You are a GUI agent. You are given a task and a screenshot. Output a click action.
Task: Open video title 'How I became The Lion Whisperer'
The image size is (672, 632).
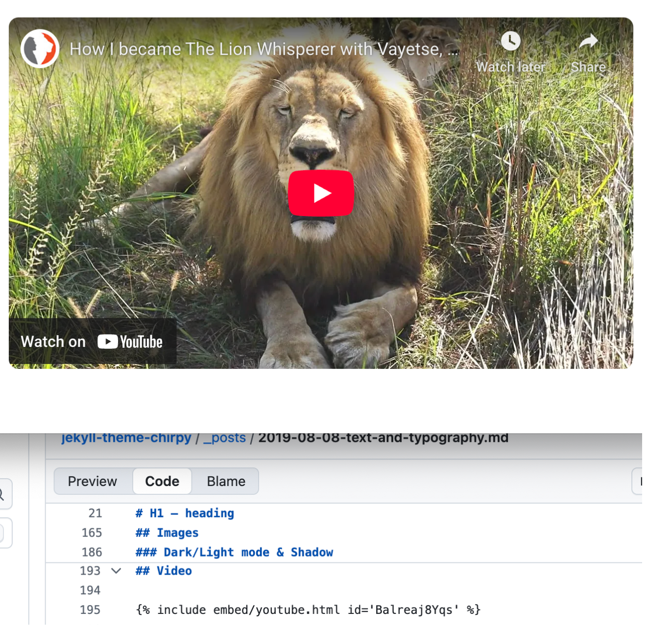(x=264, y=49)
